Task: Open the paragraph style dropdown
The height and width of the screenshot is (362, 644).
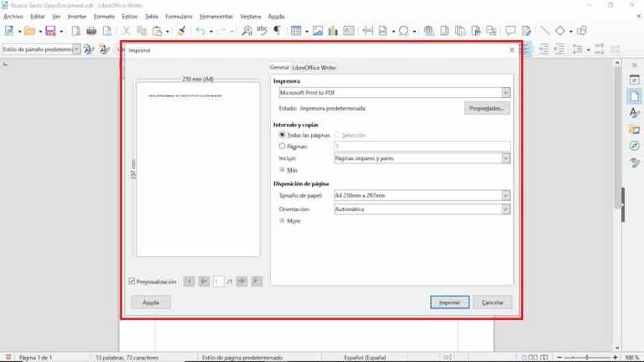Action: pyautogui.click(x=76, y=49)
